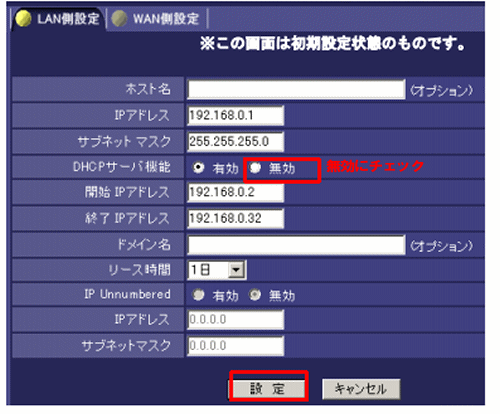Select 無効 for DHCPサーバ機能
500x414 pixels.
[255, 167]
